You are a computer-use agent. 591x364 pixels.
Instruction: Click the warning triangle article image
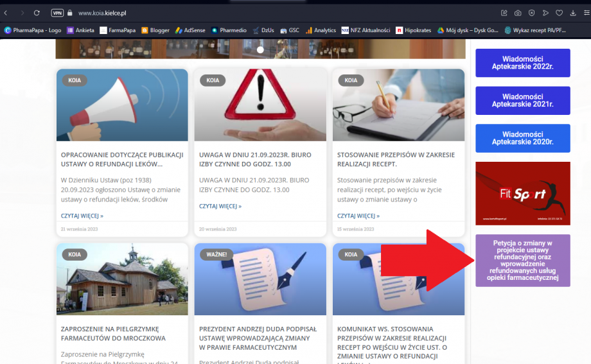point(260,105)
